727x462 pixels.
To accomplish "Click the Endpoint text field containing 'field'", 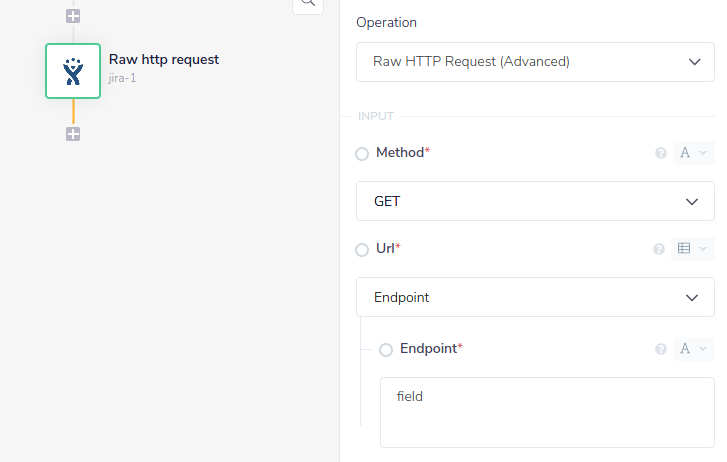I will point(547,412).
